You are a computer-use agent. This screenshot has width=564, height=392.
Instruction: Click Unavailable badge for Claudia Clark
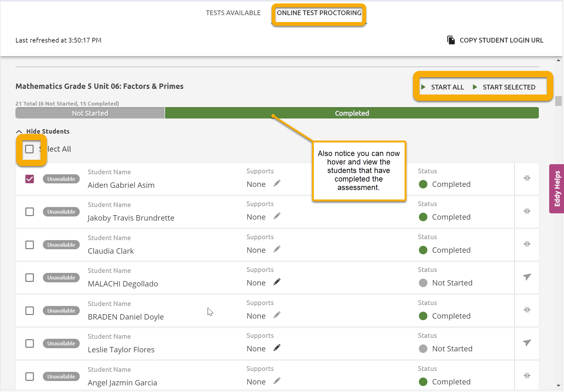coord(61,245)
